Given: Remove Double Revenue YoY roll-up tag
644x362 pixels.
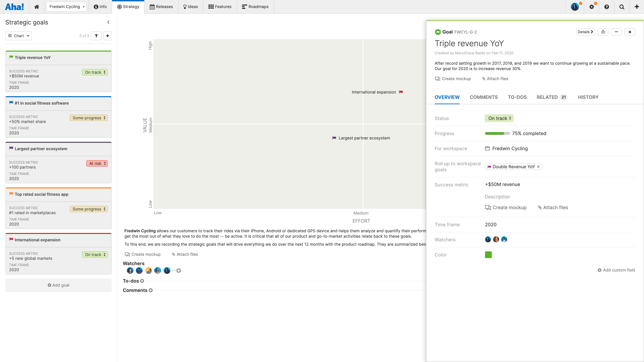Looking at the screenshot, I should tap(538, 167).
